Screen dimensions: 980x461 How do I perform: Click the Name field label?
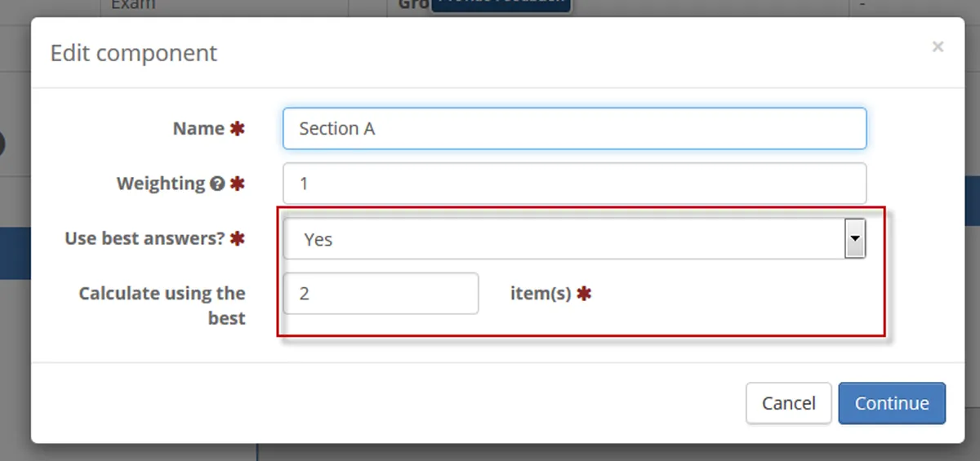198,129
